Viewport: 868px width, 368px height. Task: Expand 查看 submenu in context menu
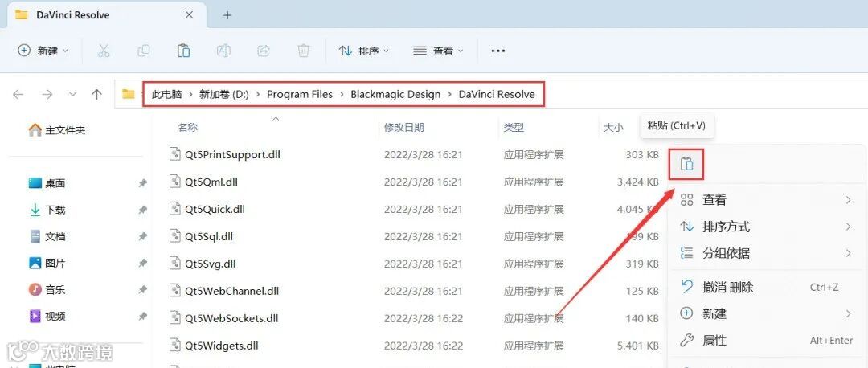click(x=848, y=200)
